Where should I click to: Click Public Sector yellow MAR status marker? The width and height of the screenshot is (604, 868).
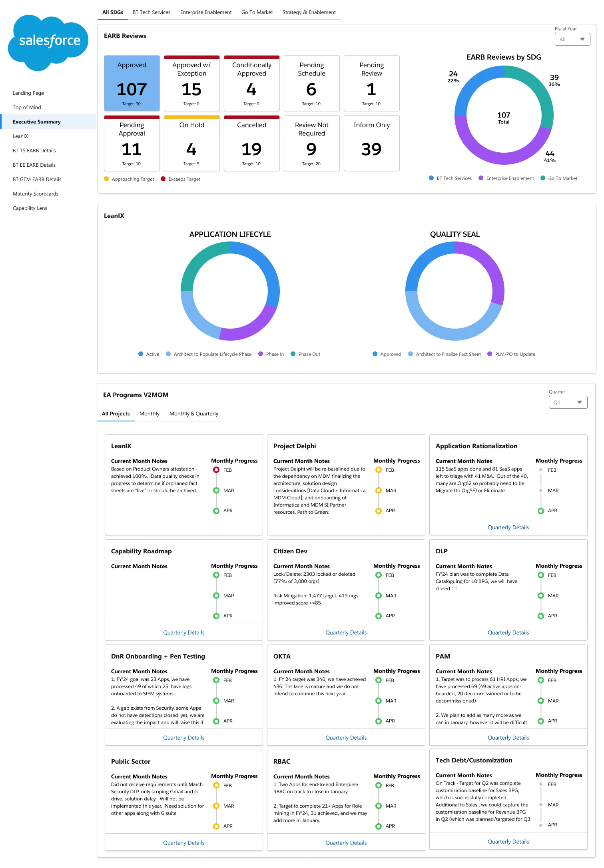(216, 806)
